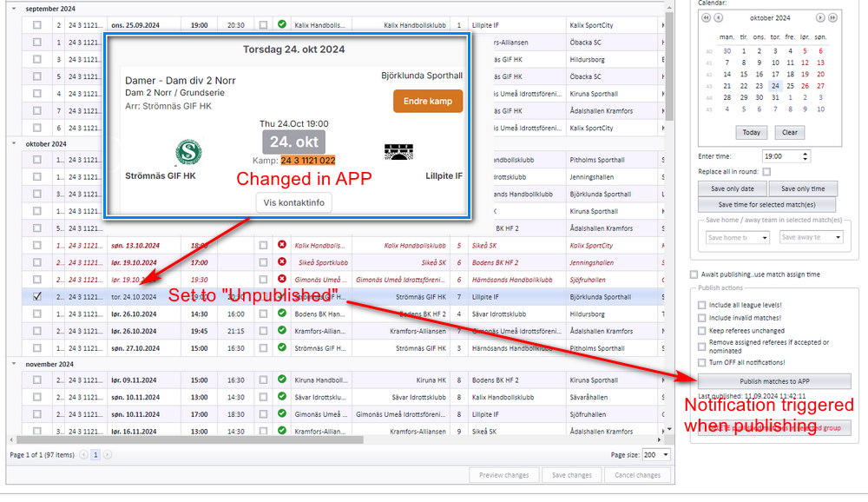
Task: Click Vis kontaktinfo in match popup
Action: pyautogui.click(x=294, y=202)
